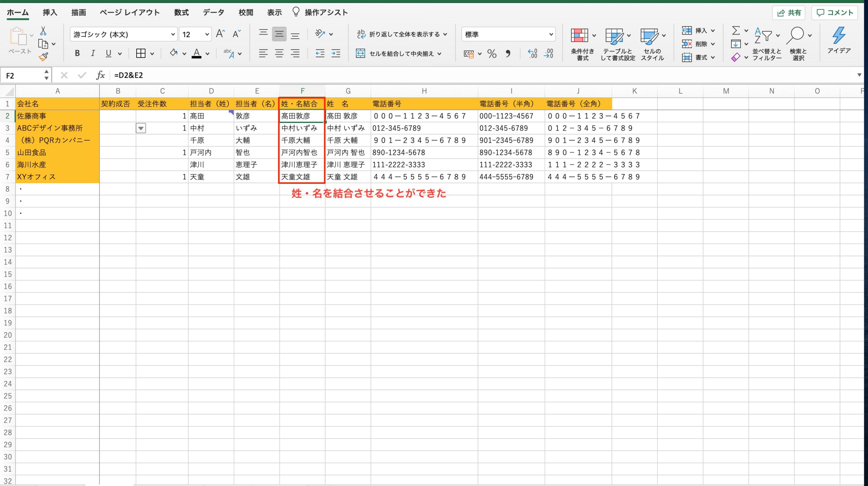The width and height of the screenshot is (868, 486).
Task: Expand the font color dropdown arrow
Action: tap(208, 54)
